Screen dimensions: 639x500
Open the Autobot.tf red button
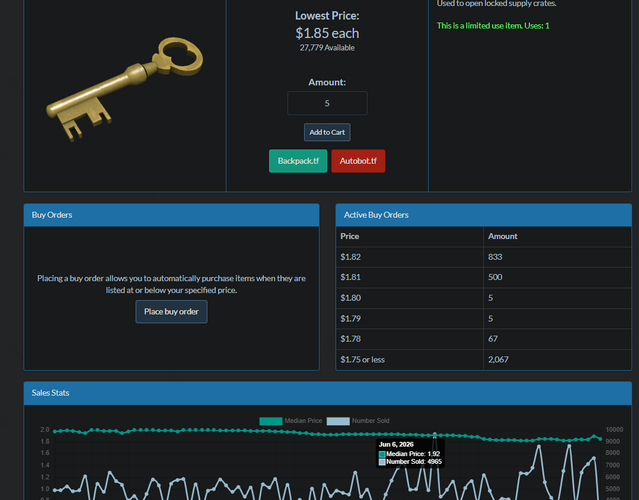pyautogui.click(x=358, y=161)
